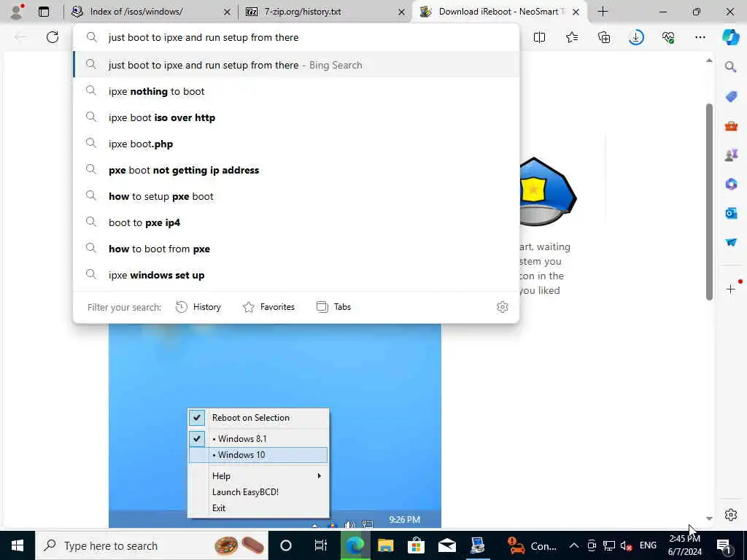Screen dimensions: 747x560
Task: Select suggestion 'ipxe boot iso over http'
Action: tap(296, 117)
